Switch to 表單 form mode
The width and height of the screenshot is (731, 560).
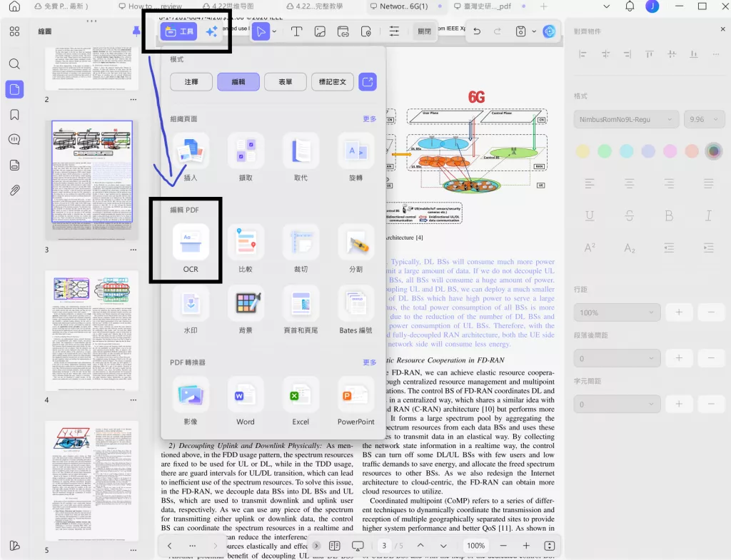click(x=286, y=82)
